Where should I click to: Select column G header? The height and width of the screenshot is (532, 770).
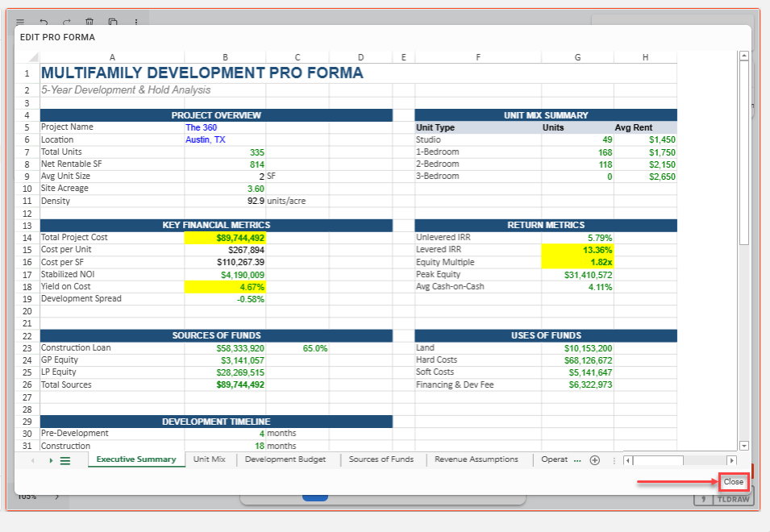[x=577, y=57]
